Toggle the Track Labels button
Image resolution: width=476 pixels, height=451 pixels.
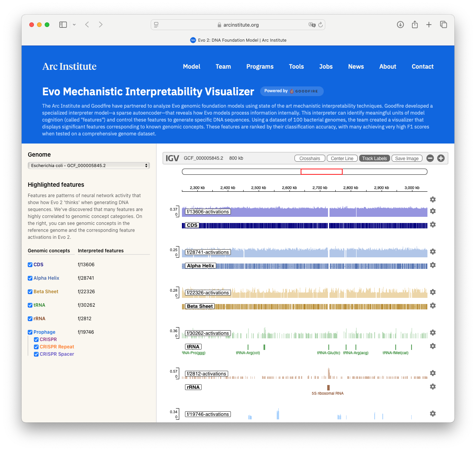tap(374, 159)
